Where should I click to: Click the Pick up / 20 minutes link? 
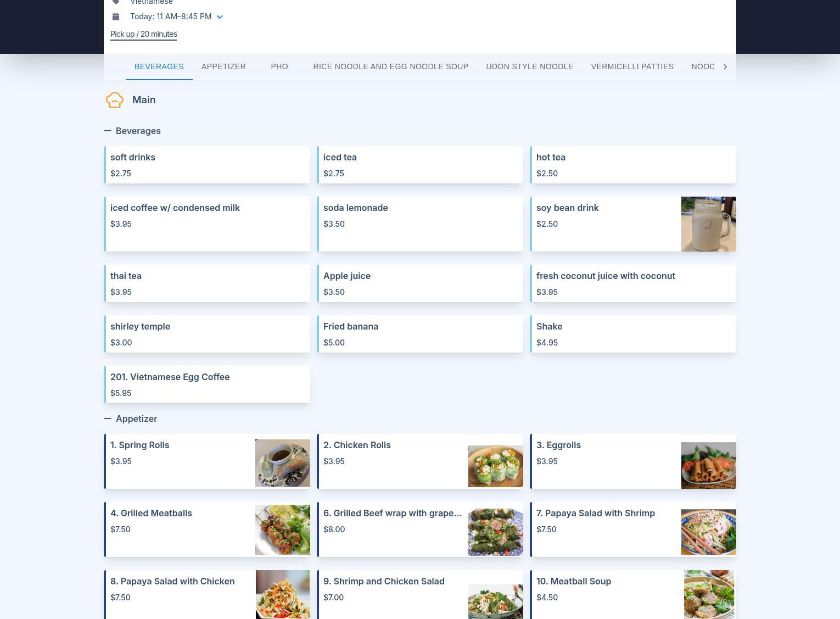(x=144, y=34)
